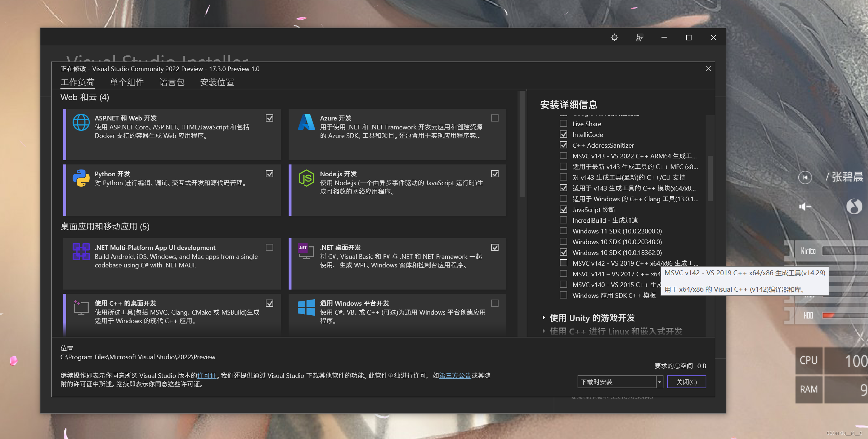868x439 pixels.
Task: Click the Azure workload logo icon
Action: [x=307, y=122]
